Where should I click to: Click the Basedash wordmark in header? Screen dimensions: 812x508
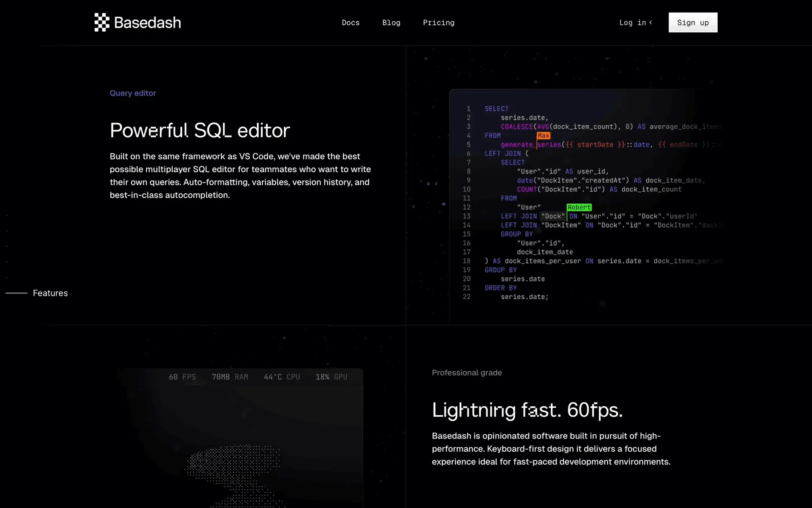coord(147,22)
